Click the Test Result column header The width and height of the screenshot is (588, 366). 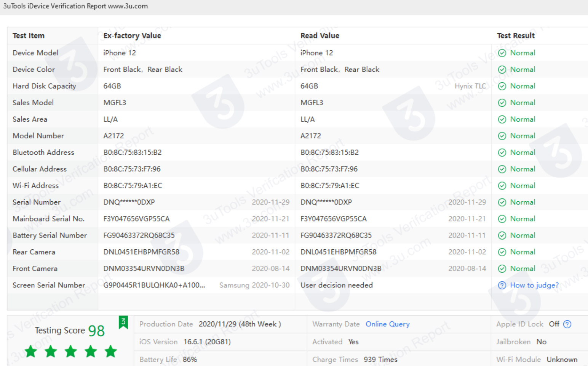click(x=516, y=35)
